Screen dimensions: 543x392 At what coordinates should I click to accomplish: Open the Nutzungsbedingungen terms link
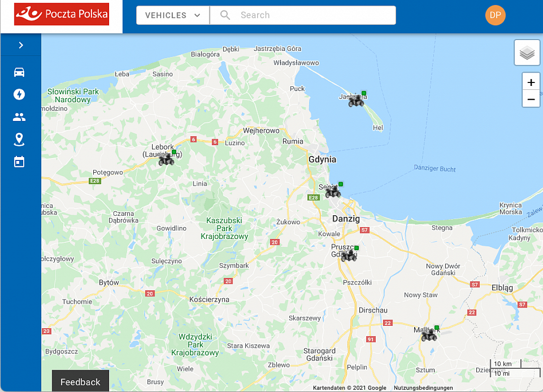(423, 388)
